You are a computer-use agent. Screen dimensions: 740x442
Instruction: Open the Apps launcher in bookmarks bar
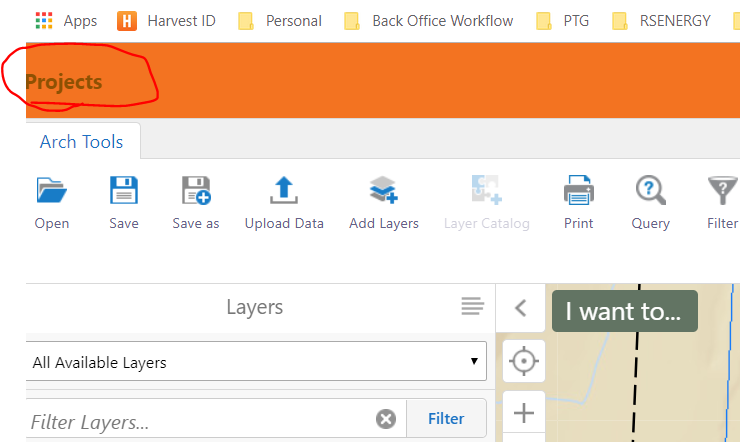tap(66, 21)
